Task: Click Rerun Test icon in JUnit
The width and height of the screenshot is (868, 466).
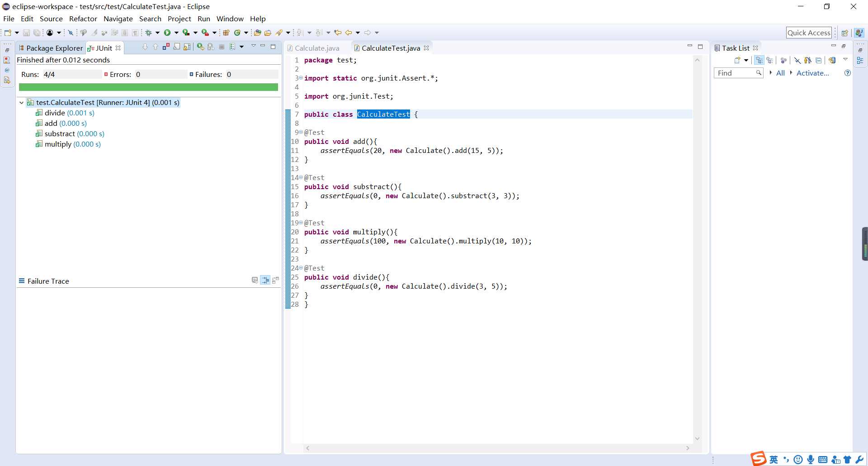Action: point(200,47)
